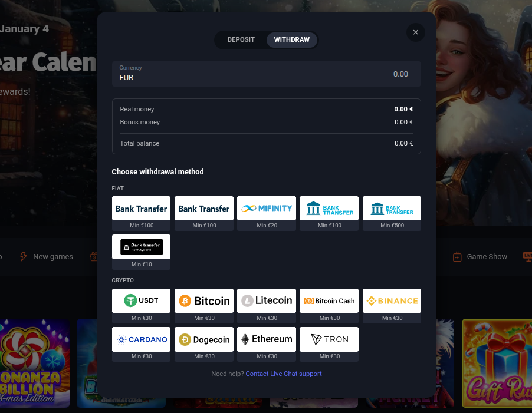Choose Dogecoin for withdrawal
Image resolution: width=532 pixels, height=413 pixels.
point(204,339)
